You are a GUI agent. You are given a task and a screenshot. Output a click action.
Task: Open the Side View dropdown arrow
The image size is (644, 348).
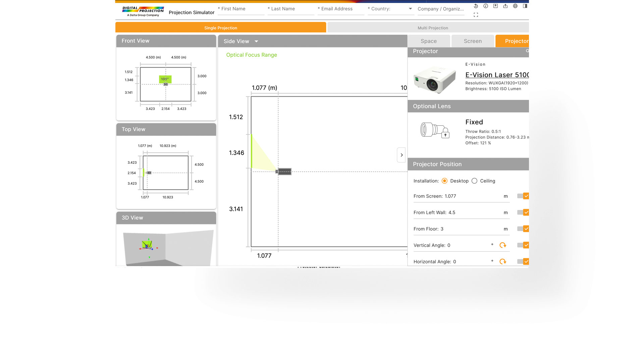(x=256, y=42)
